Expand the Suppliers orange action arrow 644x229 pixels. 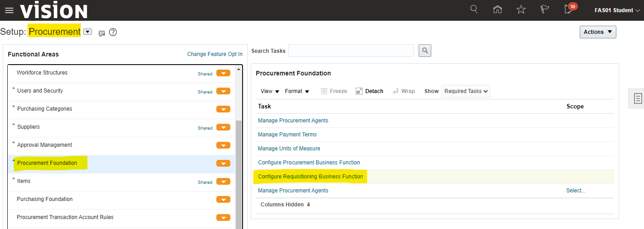click(223, 127)
